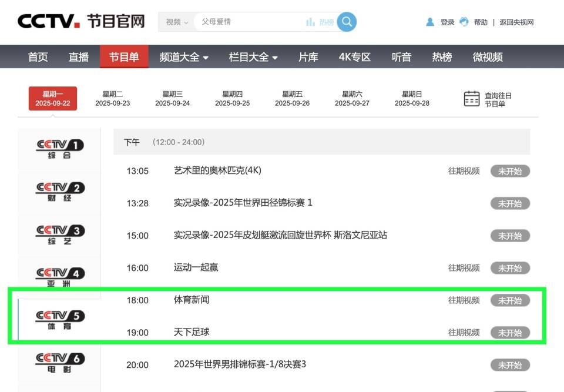Open 直播 in the navigation bar
Image resolution: width=564 pixels, height=392 pixels.
pyautogui.click(x=79, y=57)
